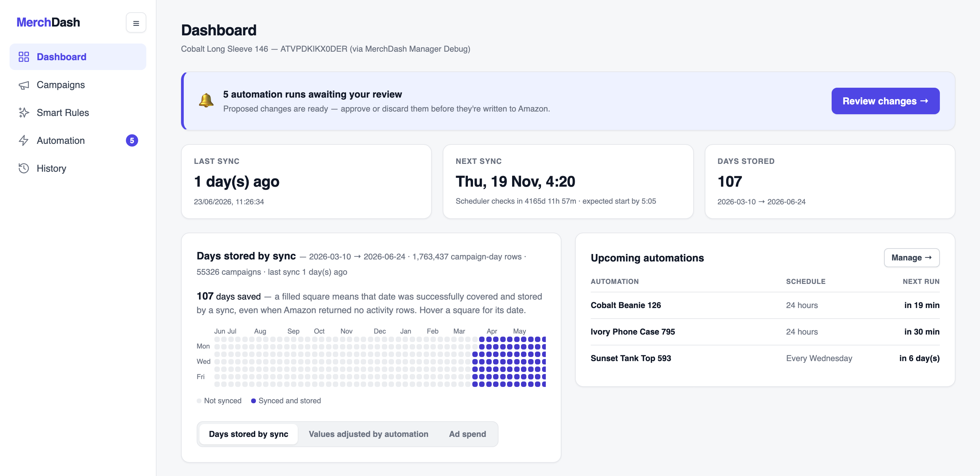Click the NEXT RUN column header
980x476 pixels.
click(921, 282)
